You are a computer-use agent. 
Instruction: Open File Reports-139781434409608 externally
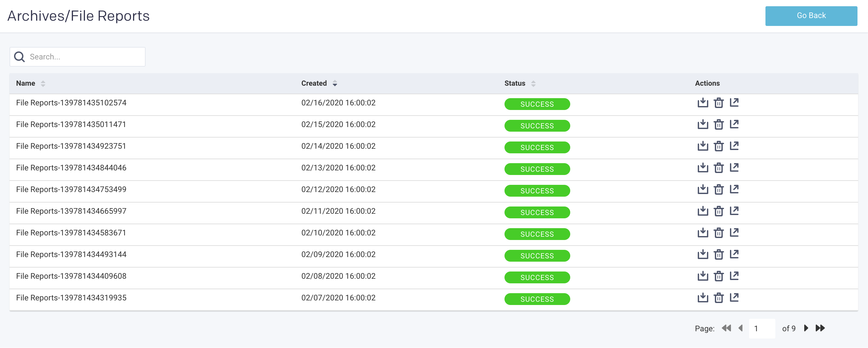[x=734, y=276]
